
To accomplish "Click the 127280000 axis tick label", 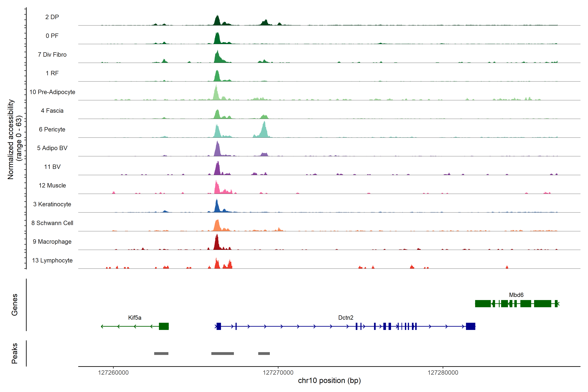I will (x=443, y=373).
